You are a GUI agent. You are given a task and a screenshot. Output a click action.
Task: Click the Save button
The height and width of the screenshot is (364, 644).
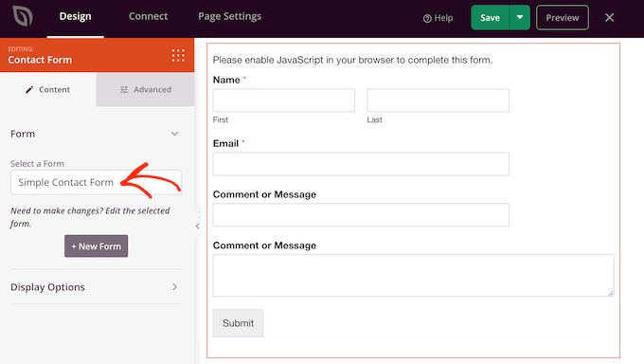490,18
